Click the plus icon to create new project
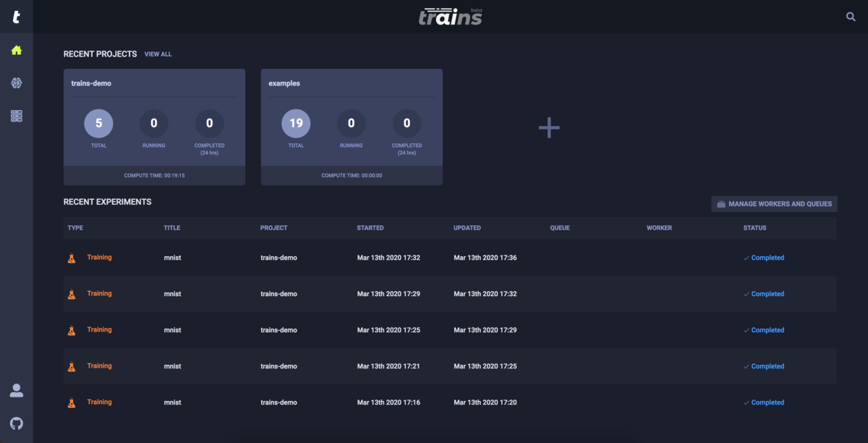Image resolution: width=868 pixels, height=443 pixels. coord(549,127)
